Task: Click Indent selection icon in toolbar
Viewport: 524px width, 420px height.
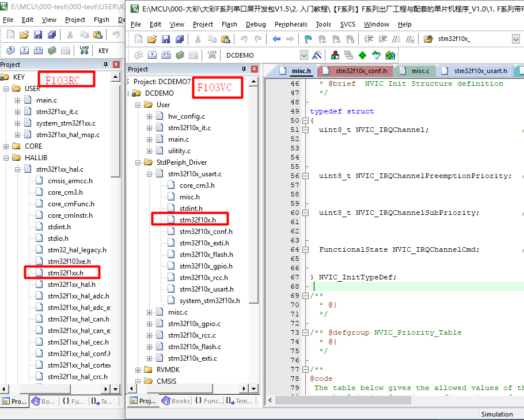Action: coord(369,39)
